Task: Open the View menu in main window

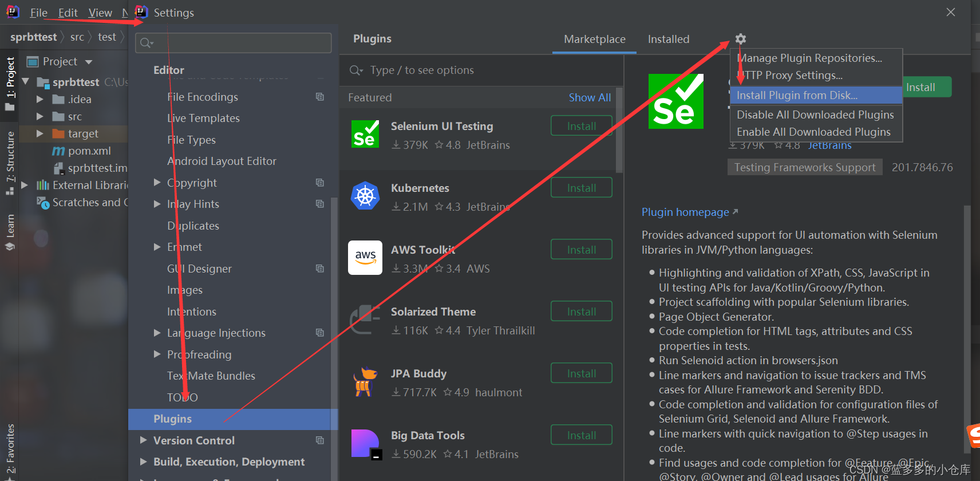Action: click(x=100, y=13)
